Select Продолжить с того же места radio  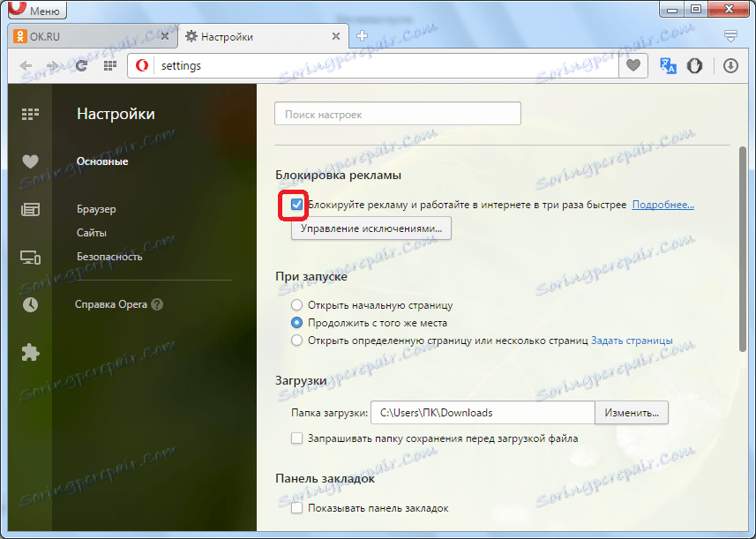pyautogui.click(x=296, y=323)
